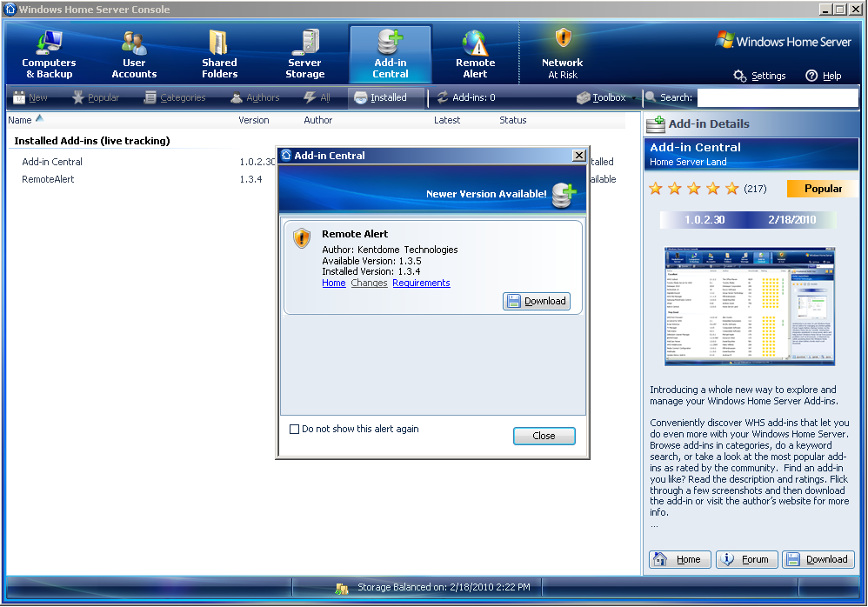Viewport: 868px width, 607px height.
Task: Download Remote Alert from the dialog
Action: coord(537,301)
